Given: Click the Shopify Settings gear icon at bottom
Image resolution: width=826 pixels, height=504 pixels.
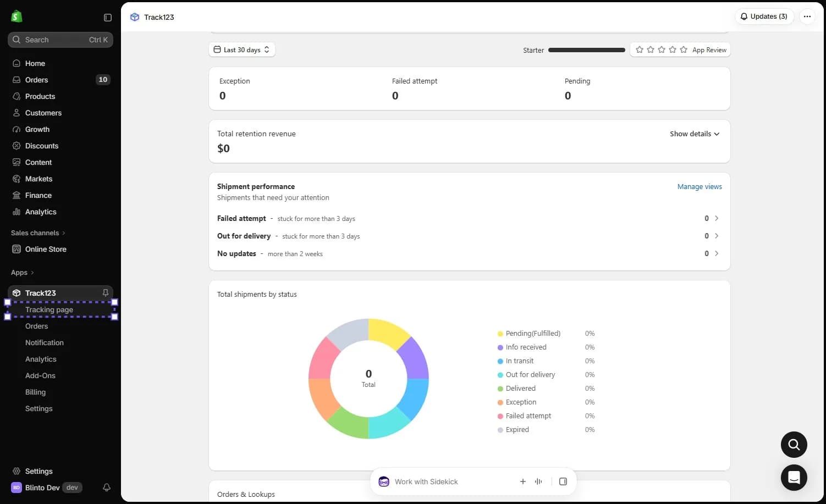Looking at the screenshot, I should [x=16, y=471].
